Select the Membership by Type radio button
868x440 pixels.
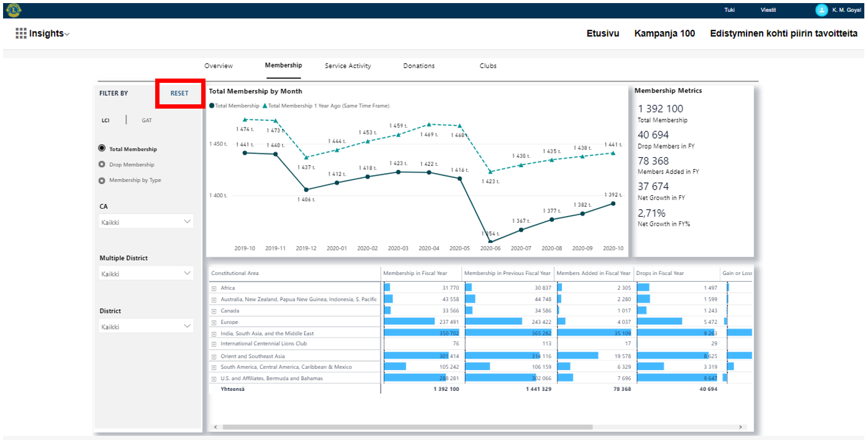(102, 180)
